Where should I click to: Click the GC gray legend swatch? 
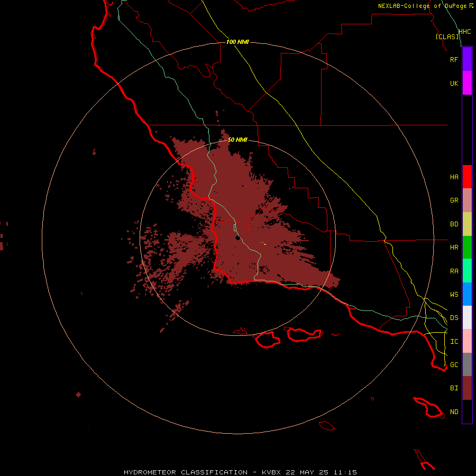[467, 364]
